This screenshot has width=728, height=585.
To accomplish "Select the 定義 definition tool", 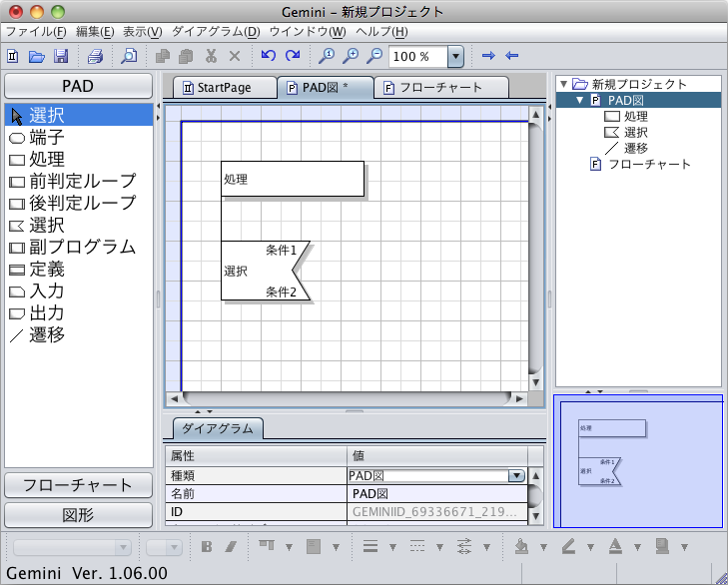I will point(79,270).
